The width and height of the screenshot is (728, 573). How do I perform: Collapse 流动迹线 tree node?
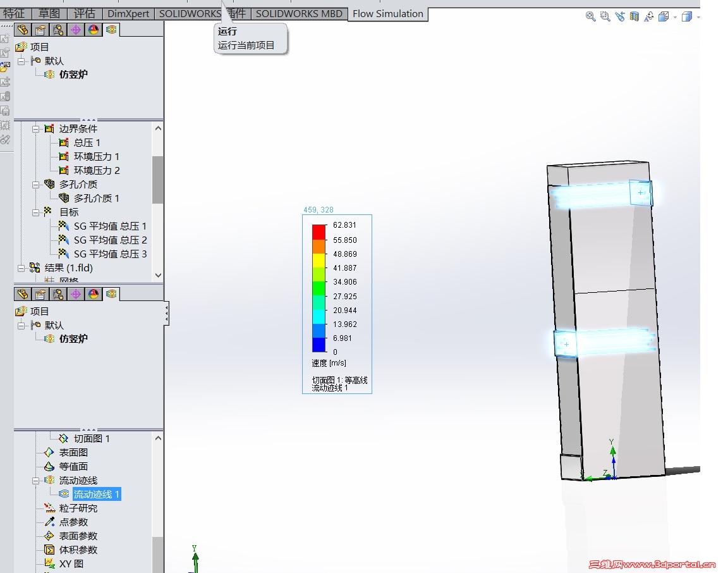click(36, 481)
